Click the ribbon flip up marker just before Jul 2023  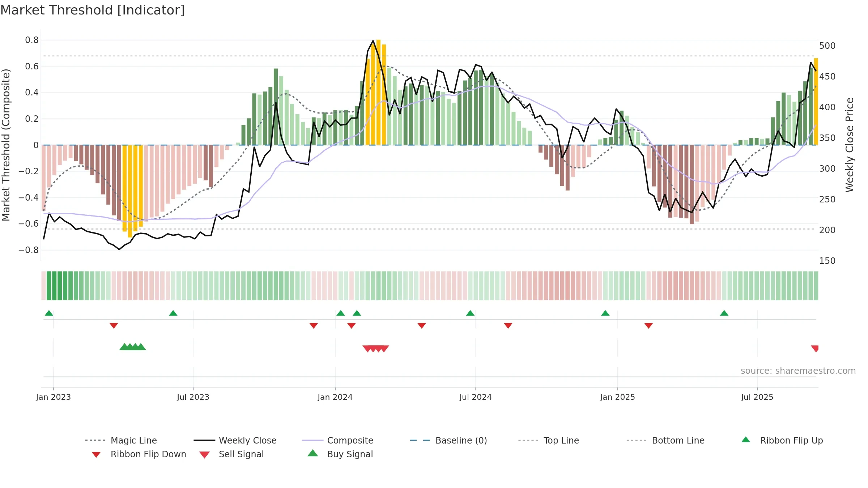pyautogui.click(x=173, y=313)
